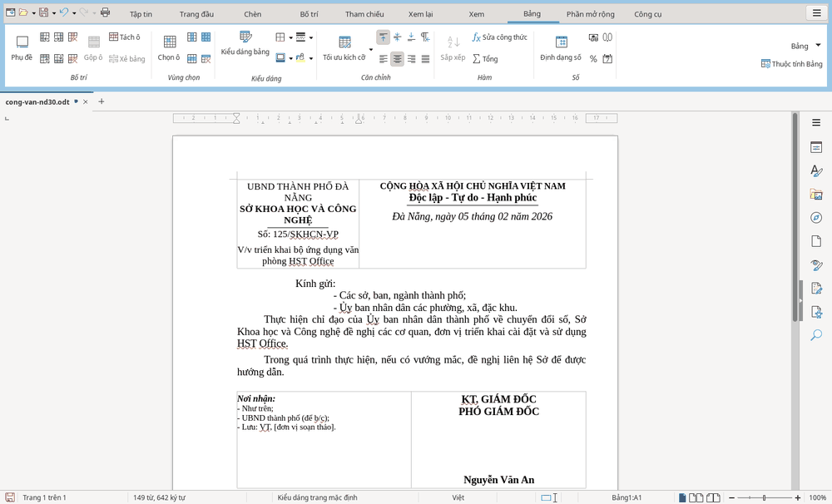Screen dimensions: 832x504
Task: Add a new document tab with plus
Action: coord(102,101)
